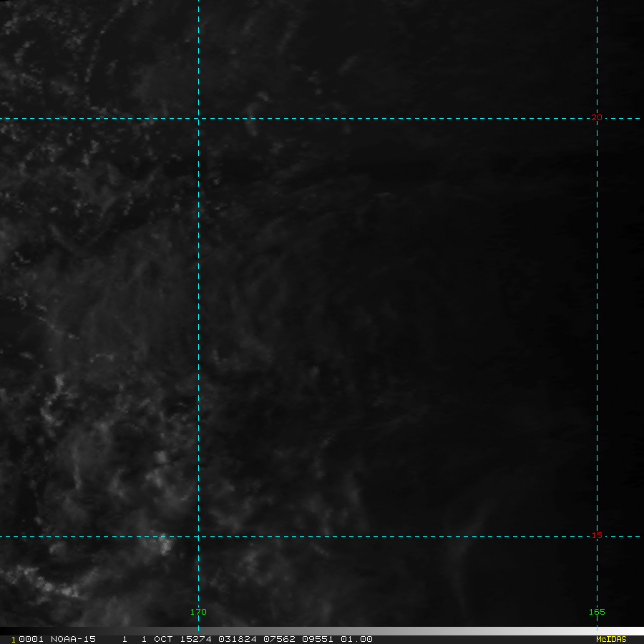The width and height of the screenshot is (644, 644).
Task: Select the yellow frame number 1
Action: pos(13,640)
